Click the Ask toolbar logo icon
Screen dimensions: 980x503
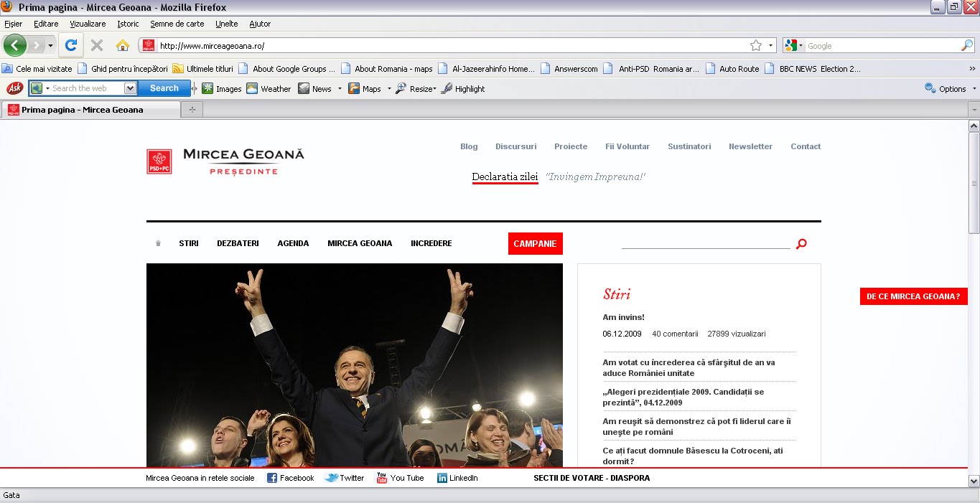click(x=14, y=88)
